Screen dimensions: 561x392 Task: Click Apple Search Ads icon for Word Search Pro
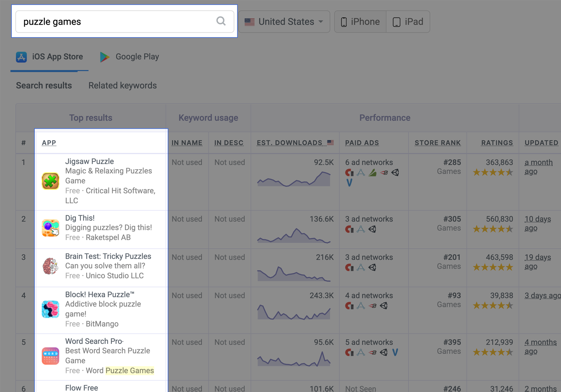(x=361, y=352)
